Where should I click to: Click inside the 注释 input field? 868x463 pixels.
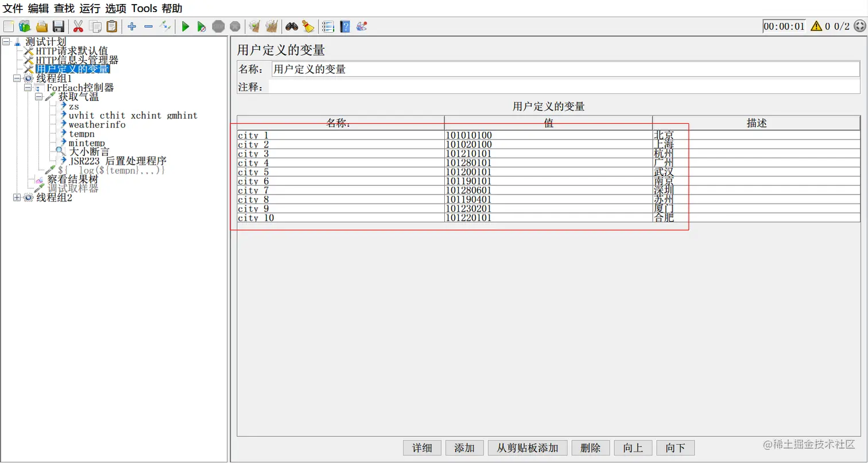[x=517, y=87]
